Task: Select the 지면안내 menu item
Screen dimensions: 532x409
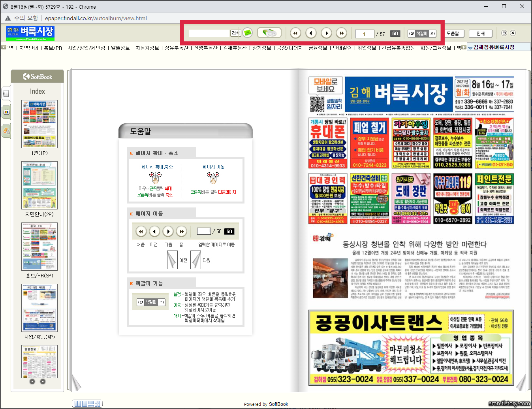Action: pyautogui.click(x=29, y=48)
